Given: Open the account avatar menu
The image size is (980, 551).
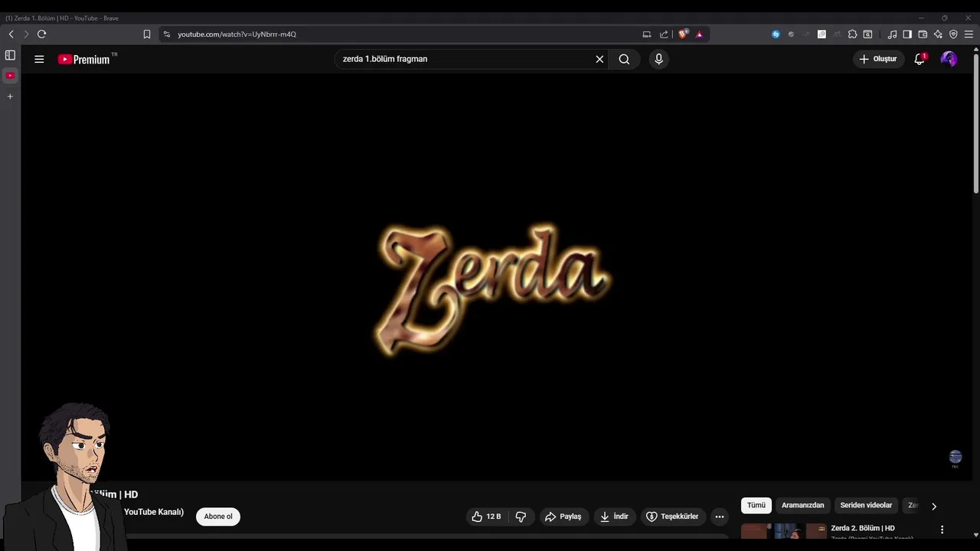Looking at the screenshot, I should pos(949,59).
